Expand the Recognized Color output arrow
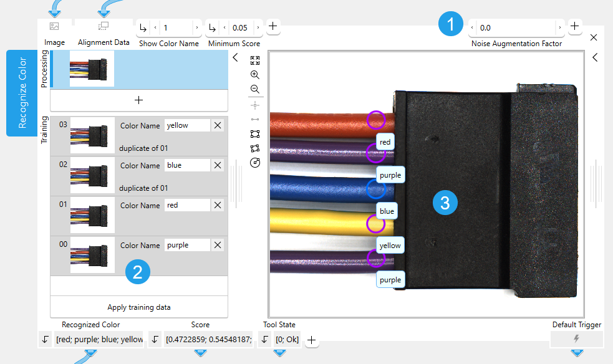The height and width of the screenshot is (364, 613). (x=46, y=340)
